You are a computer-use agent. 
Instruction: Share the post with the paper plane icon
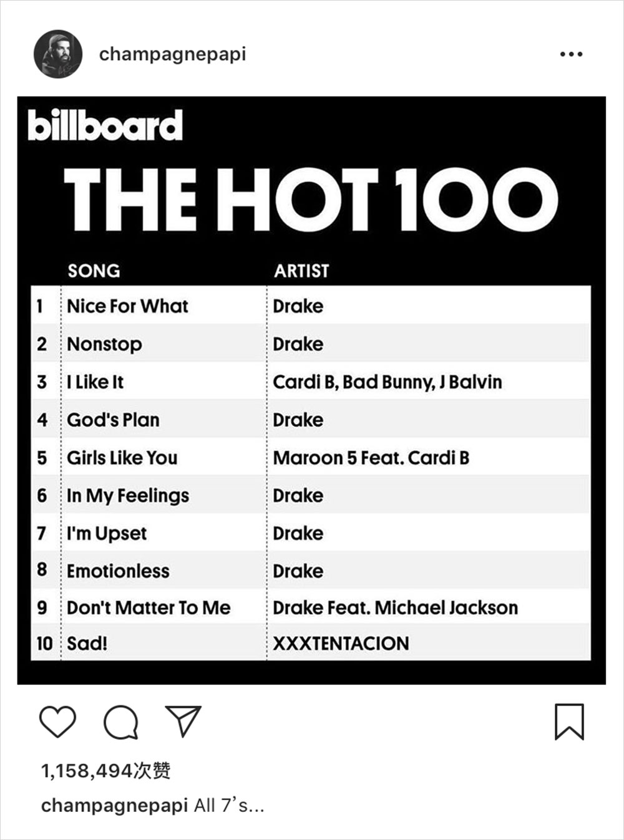coord(183,721)
